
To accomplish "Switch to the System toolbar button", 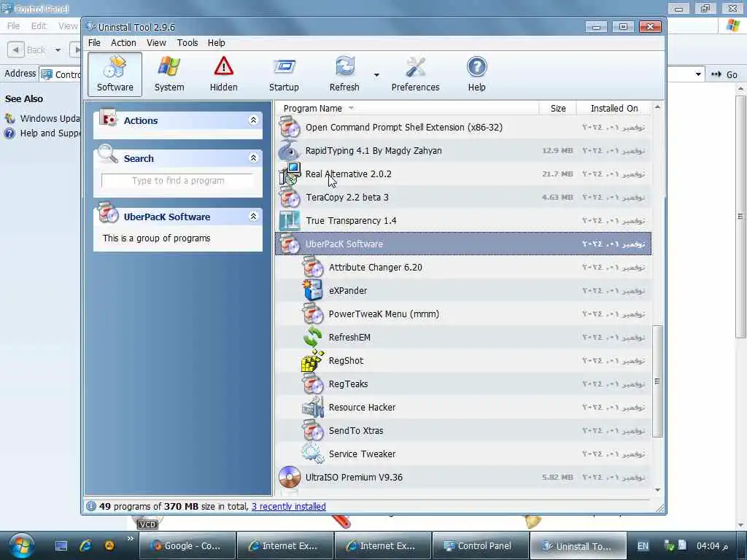I will point(169,74).
